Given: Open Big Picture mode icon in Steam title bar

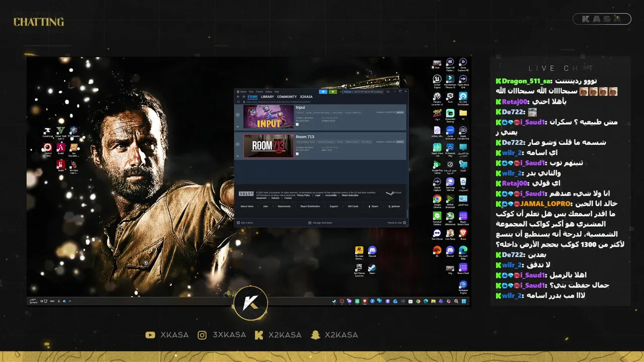Looking at the screenshot, I should (x=388, y=92).
